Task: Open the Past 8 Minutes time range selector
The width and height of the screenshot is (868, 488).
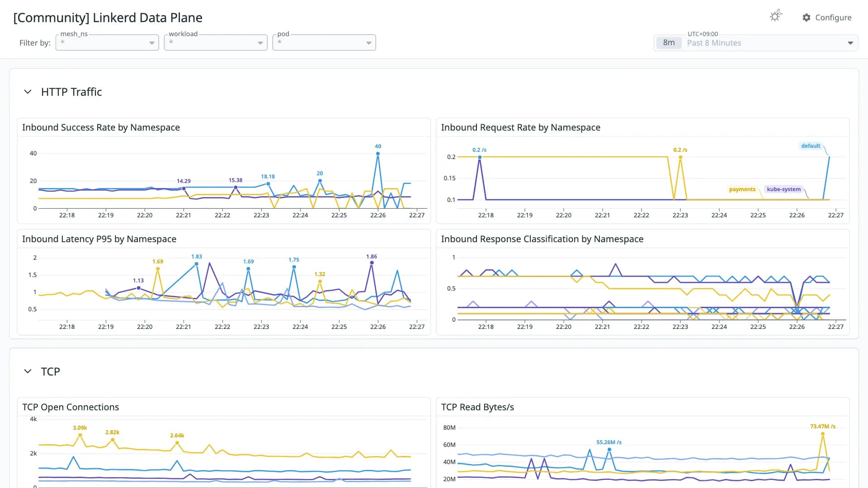Action: [x=756, y=43]
